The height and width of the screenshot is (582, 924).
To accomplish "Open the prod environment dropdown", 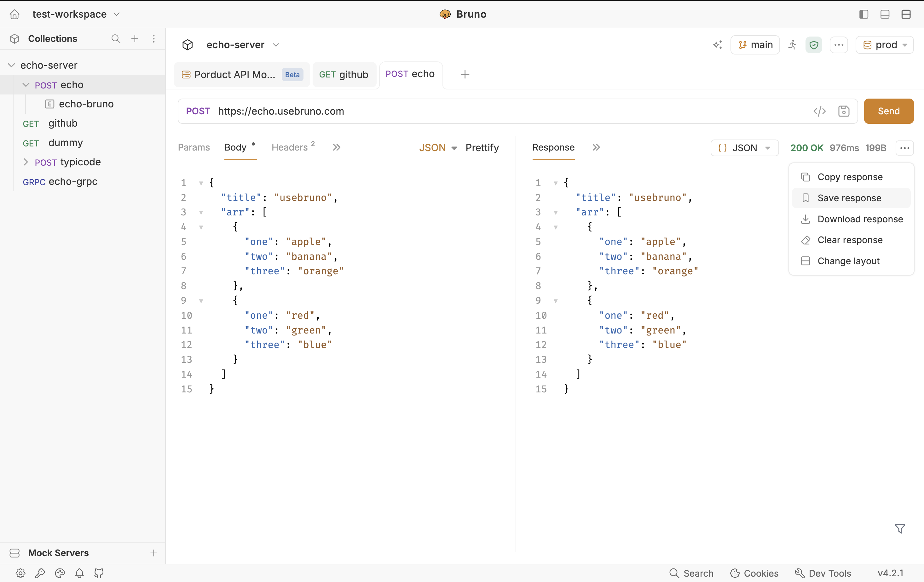I will (x=885, y=45).
